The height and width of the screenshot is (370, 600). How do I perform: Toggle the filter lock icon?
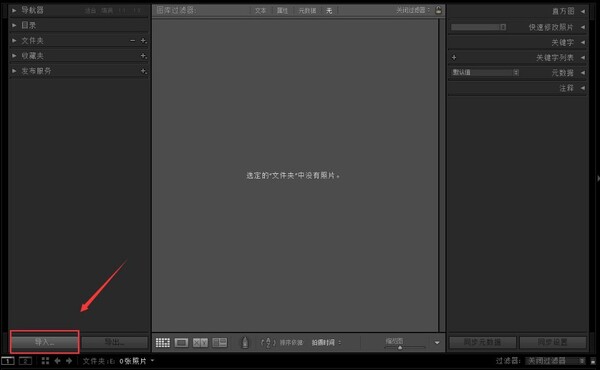439,10
